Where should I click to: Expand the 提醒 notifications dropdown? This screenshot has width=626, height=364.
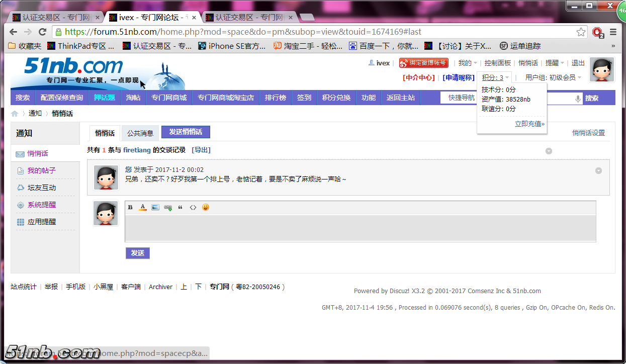pos(555,63)
